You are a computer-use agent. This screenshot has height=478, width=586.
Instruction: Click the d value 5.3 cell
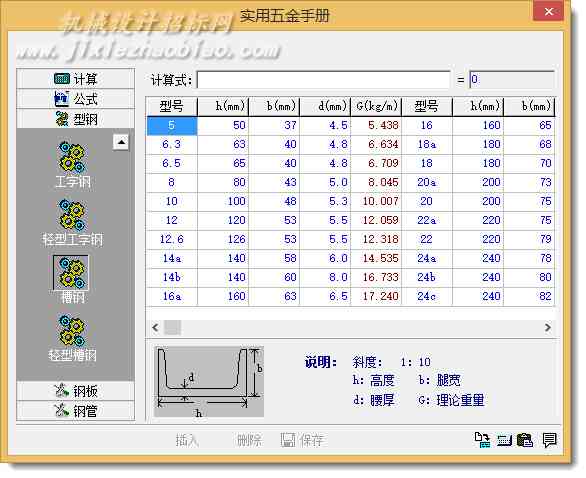[x=326, y=202]
